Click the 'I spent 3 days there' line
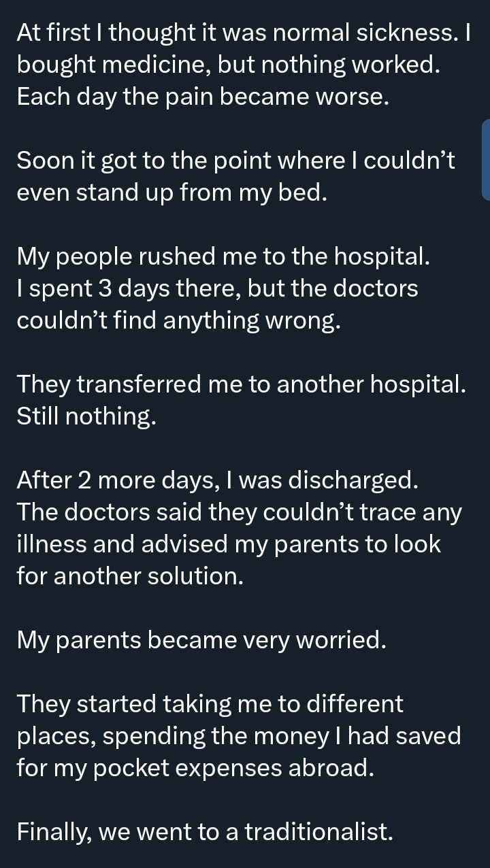 [x=217, y=288]
